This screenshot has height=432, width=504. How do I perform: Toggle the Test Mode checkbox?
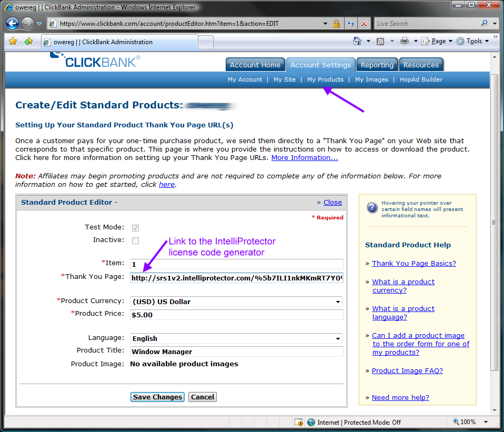(135, 228)
